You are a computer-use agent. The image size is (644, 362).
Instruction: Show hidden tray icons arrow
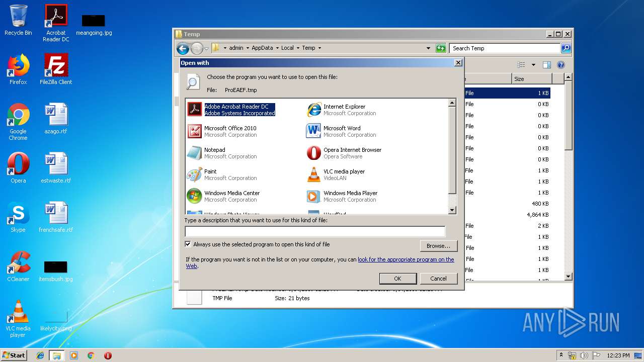click(x=561, y=355)
